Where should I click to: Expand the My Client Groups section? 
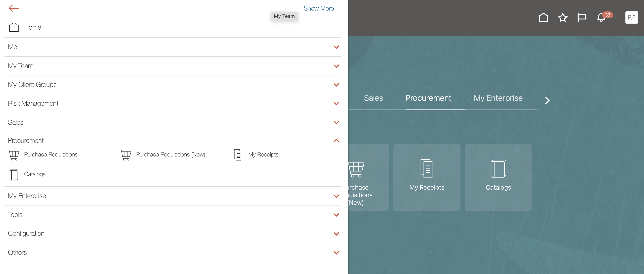click(x=336, y=85)
